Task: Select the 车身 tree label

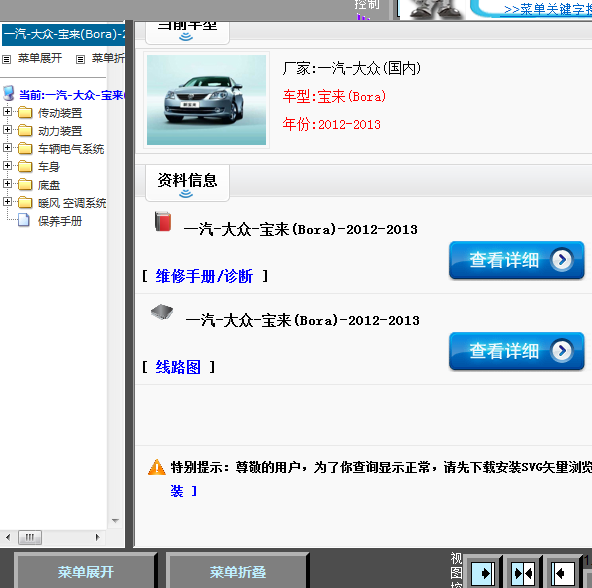Action: [x=49, y=167]
